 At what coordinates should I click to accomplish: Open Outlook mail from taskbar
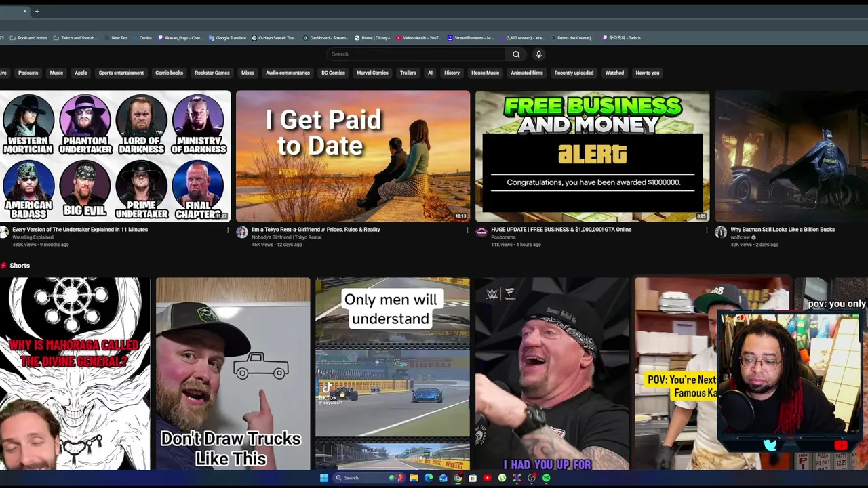443,478
